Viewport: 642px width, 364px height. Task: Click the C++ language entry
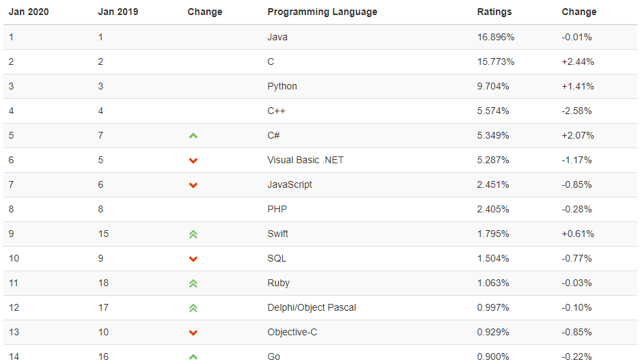click(277, 111)
